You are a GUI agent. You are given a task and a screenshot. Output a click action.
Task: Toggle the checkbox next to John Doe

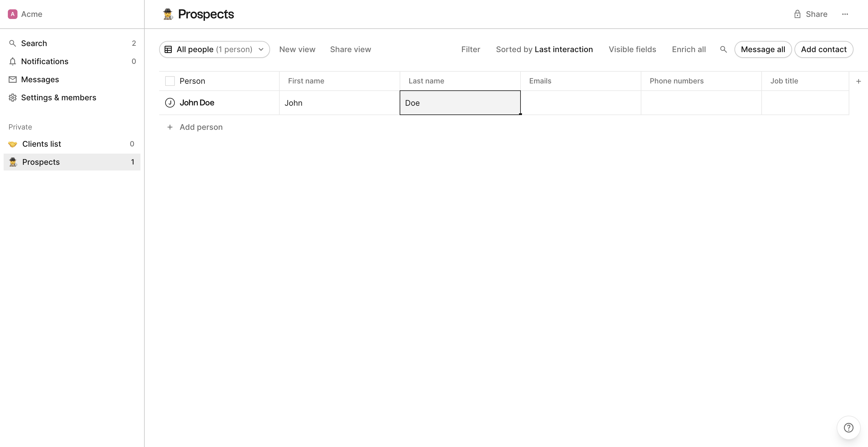tap(169, 103)
